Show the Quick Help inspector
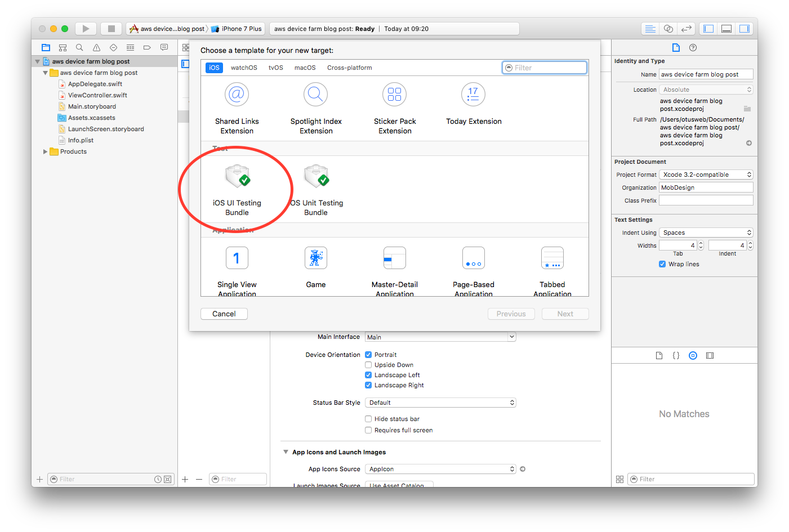Screen dimensions: 789x532 (693, 48)
